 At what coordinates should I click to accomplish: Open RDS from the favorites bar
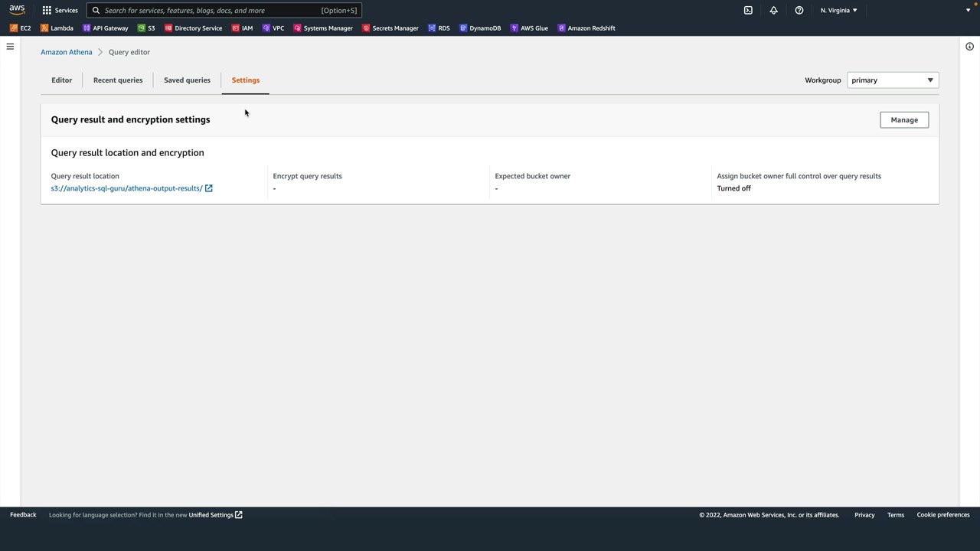click(x=439, y=28)
